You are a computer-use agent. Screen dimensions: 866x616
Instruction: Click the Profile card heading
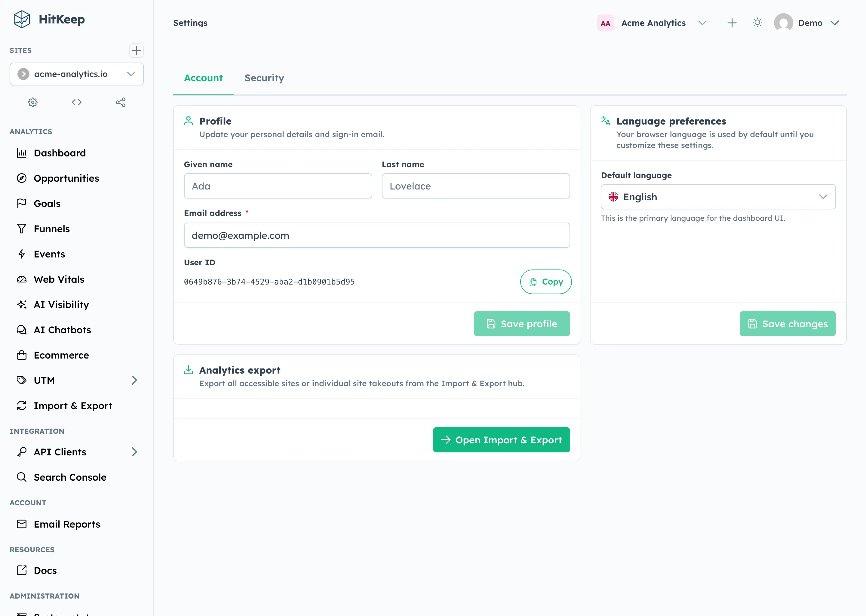coord(215,122)
